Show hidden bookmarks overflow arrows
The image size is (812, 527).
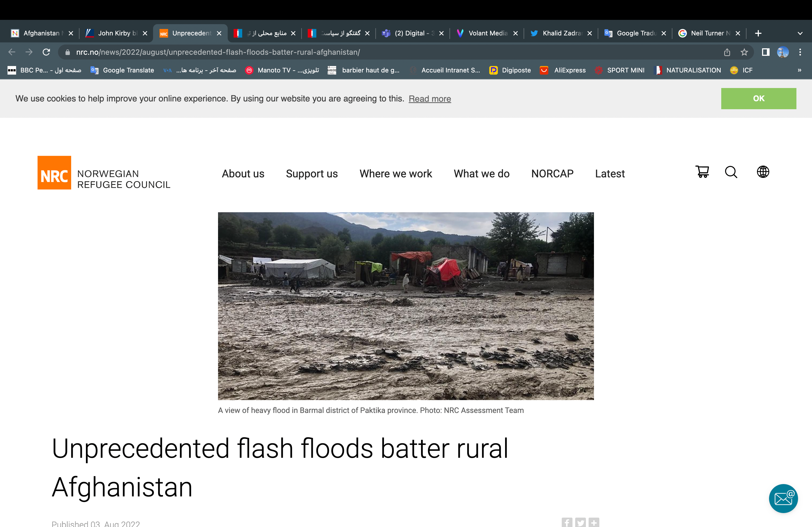tap(799, 70)
